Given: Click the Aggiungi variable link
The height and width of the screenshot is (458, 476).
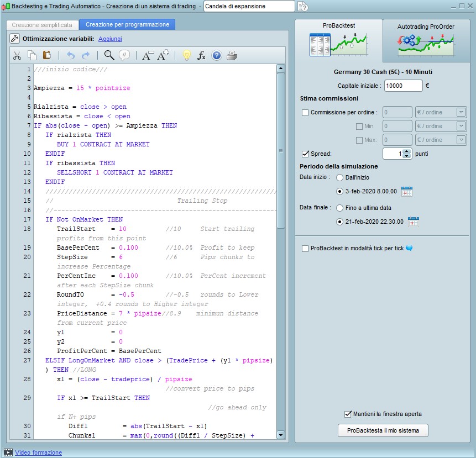Looking at the screenshot, I should click(x=110, y=39).
